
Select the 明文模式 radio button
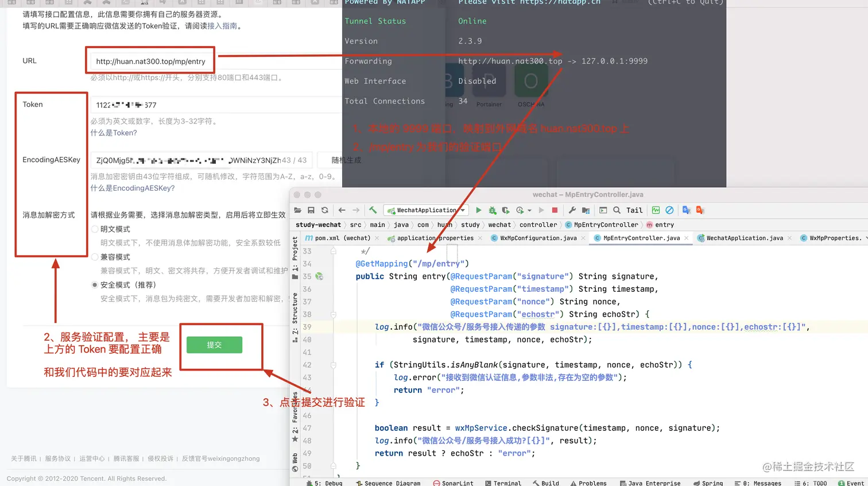click(x=95, y=229)
